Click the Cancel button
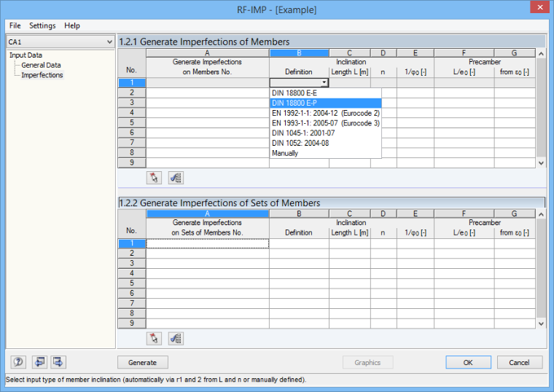This screenshot has width=554, height=392. 519,362
